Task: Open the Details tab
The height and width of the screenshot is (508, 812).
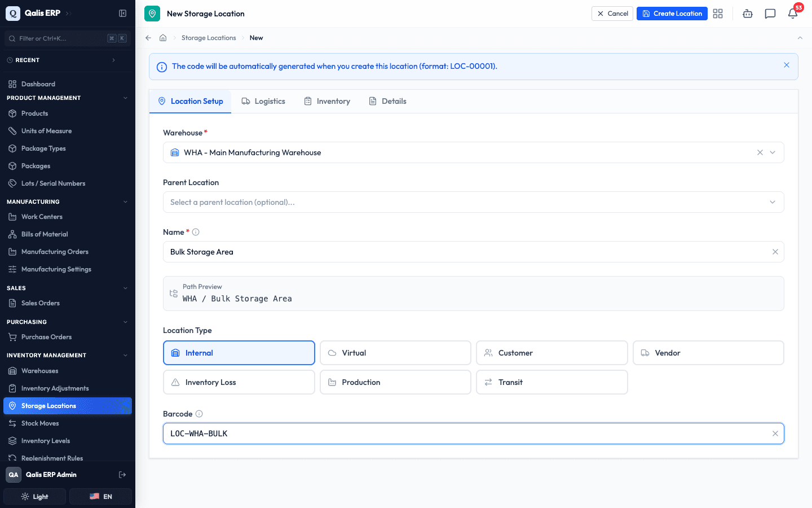Action: click(x=387, y=101)
